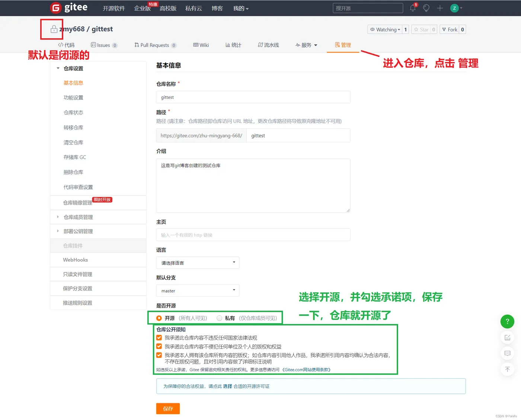The width and height of the screenshot is (521, 420).
Task: Switch to the Wiki tab
Action: pos(201,45)
